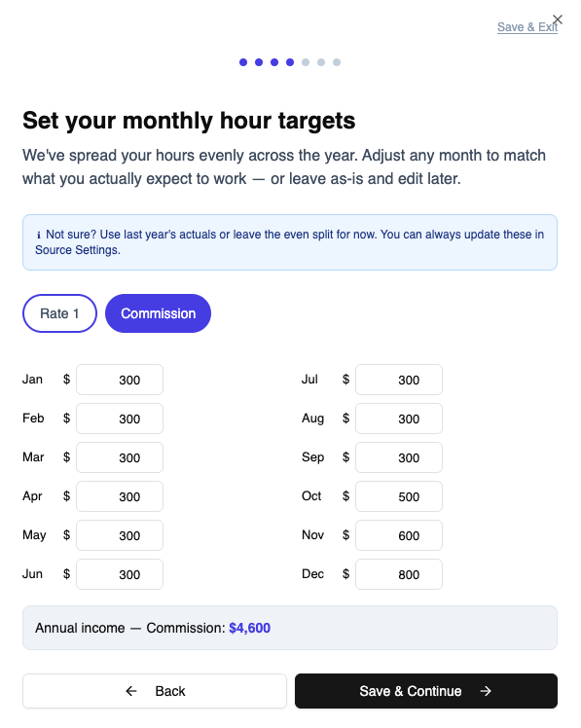Click the first progress step dot
The image size is (581, 728).
coord(243,62)
